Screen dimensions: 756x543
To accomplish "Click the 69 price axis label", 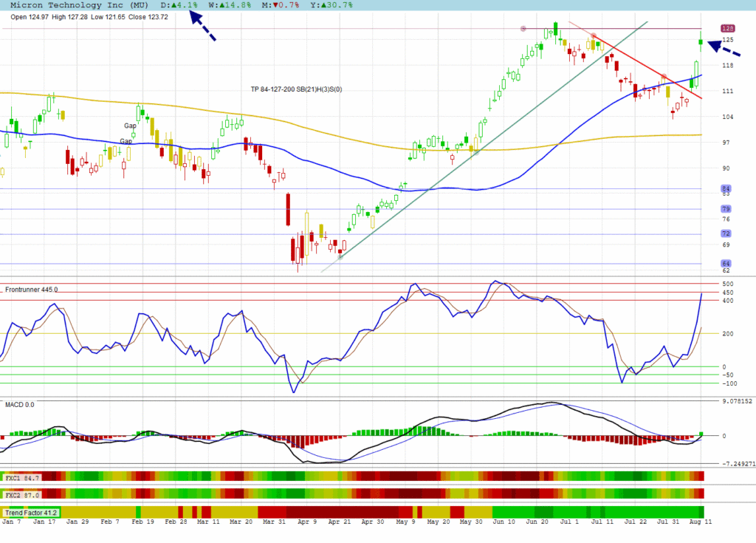I will coord(726,245).
